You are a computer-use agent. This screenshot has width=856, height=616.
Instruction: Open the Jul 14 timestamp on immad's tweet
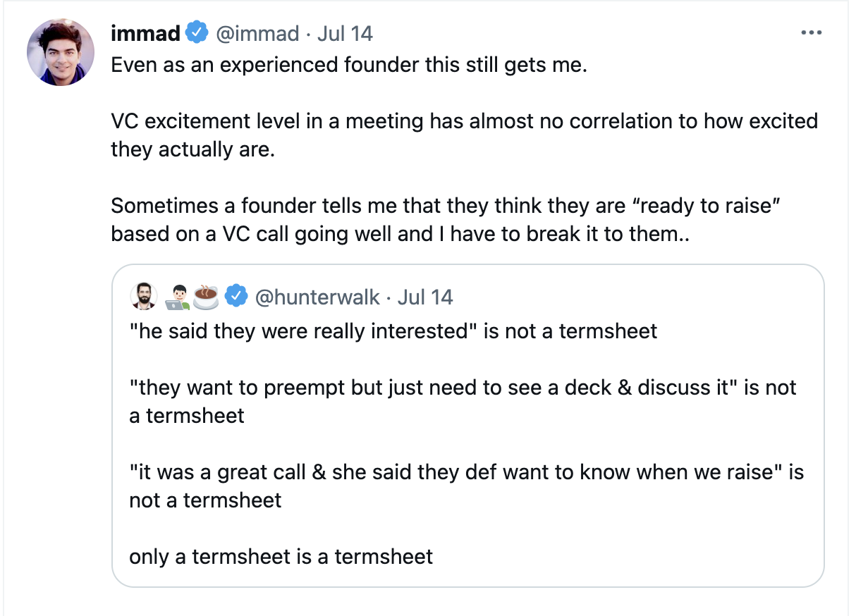point(345,33)
